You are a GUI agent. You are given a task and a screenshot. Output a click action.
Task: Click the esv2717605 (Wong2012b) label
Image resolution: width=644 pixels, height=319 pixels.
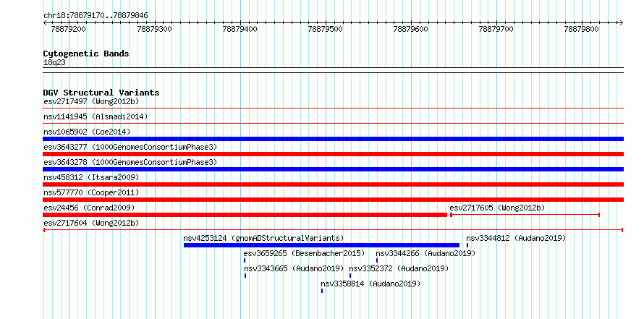click(x=497, y=208)
